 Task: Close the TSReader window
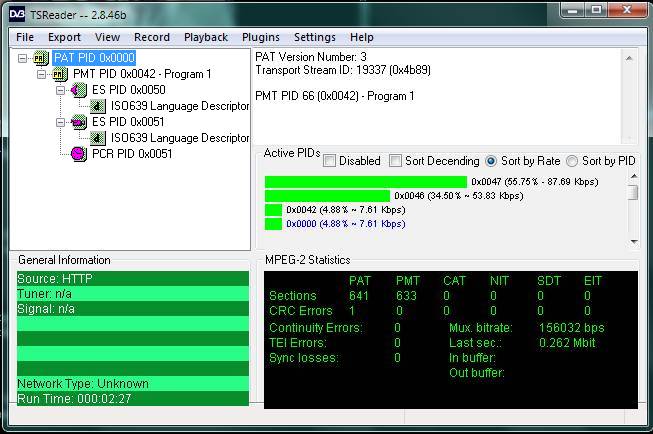(627, 10)
